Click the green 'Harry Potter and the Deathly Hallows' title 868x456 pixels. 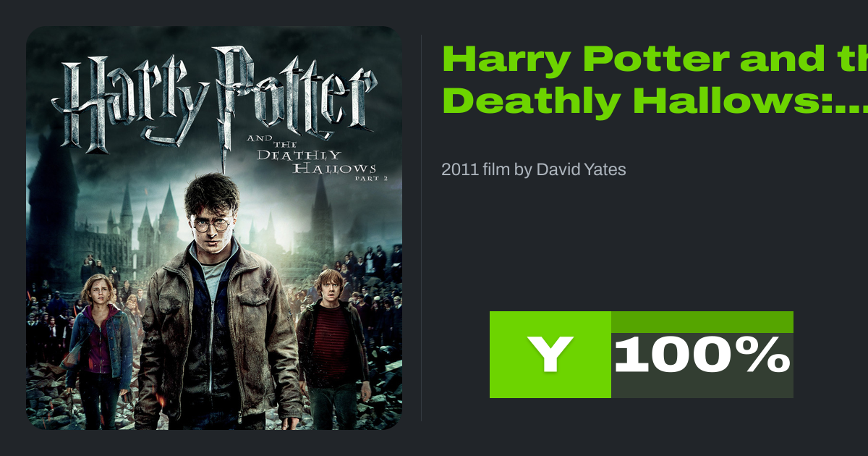pos(655,81)
